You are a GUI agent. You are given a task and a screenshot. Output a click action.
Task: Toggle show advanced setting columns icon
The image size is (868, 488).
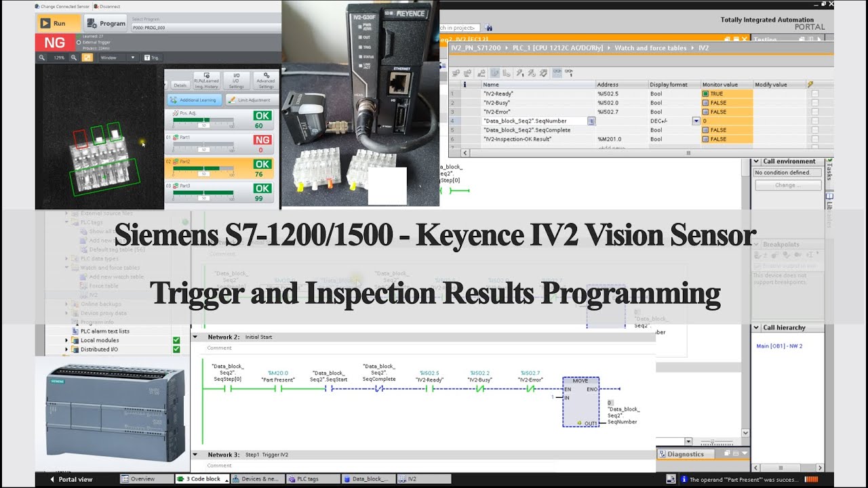click(x=505, y=73)
